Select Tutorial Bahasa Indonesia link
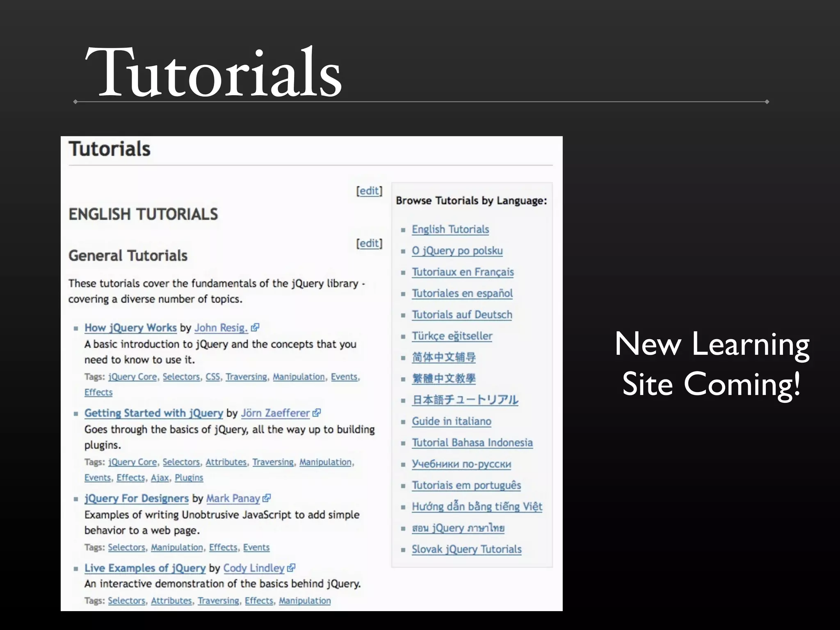Image resolution: width=840 pixels, height=630 pixels. coord(472,443)
